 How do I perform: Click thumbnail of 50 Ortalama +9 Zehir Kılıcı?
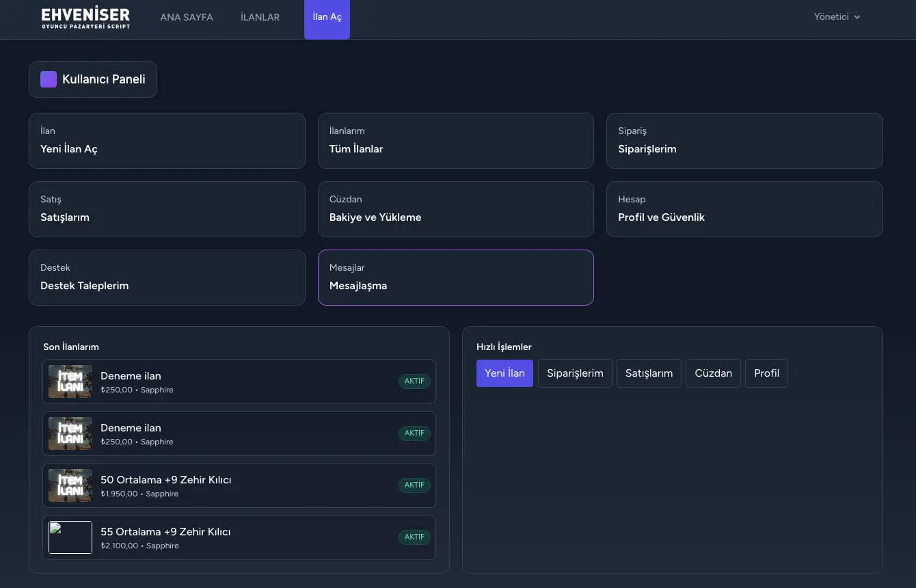[x=70, y=485]
